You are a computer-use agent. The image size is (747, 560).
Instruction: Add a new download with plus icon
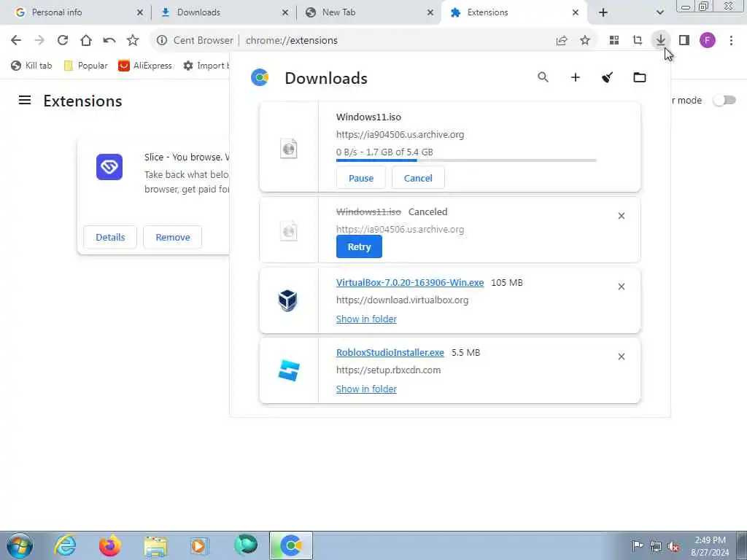(x=576, y=77)
